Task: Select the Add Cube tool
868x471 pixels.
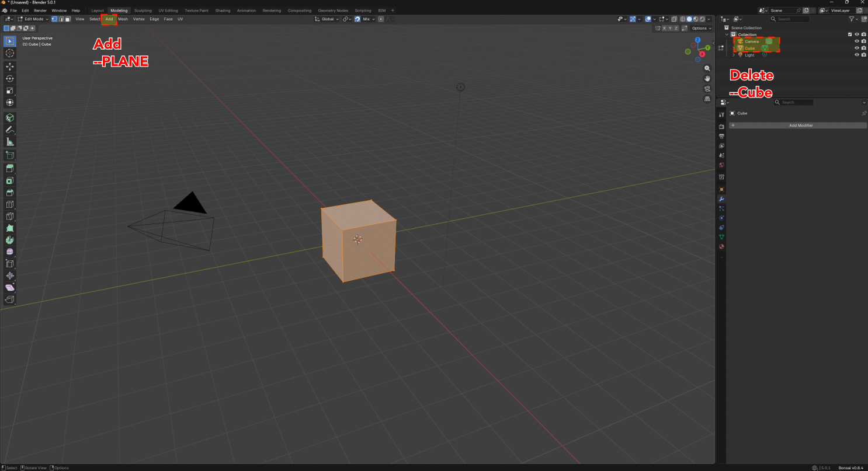Action: point(10,155)
